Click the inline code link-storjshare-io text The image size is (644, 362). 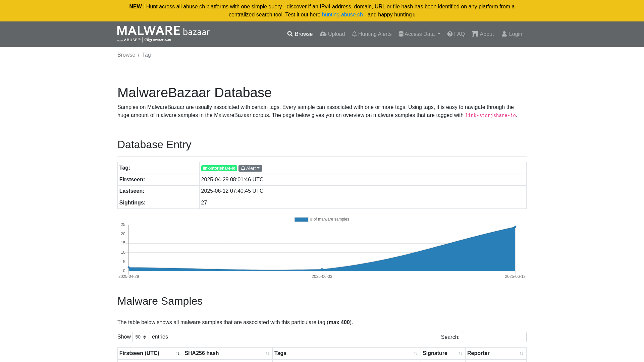tap(490, 116)
